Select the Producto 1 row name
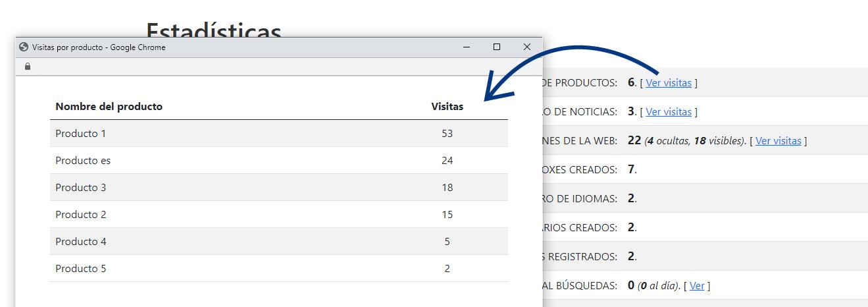Viewport: 868px width, 307px height. [80, 134]
